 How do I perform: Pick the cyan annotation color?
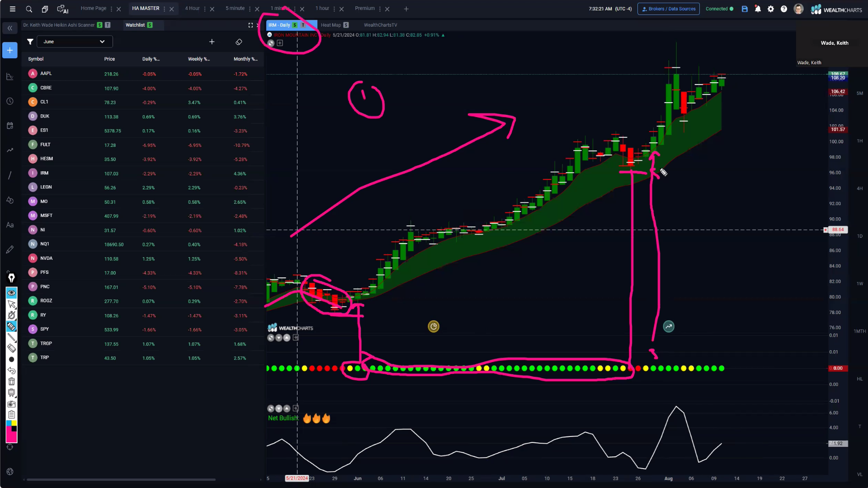pos(8,423)
